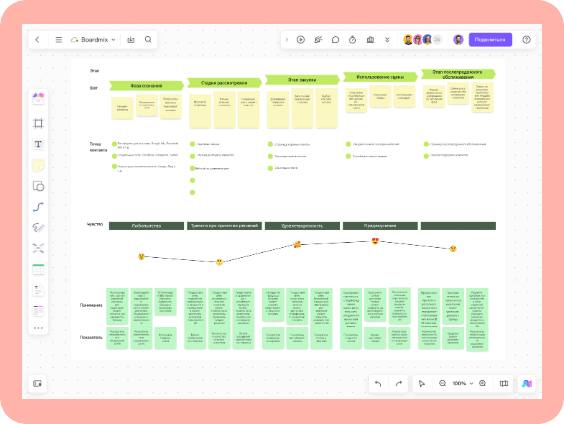Image resolution: width=564 pixels, height=424 pixels.
Task: Open the templates library icon
Action: [38, 98]
